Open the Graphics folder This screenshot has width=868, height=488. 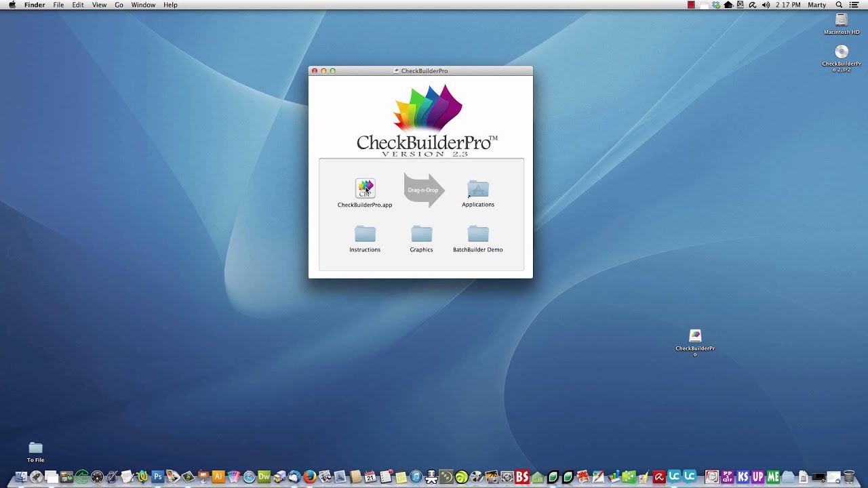point(421,234)
